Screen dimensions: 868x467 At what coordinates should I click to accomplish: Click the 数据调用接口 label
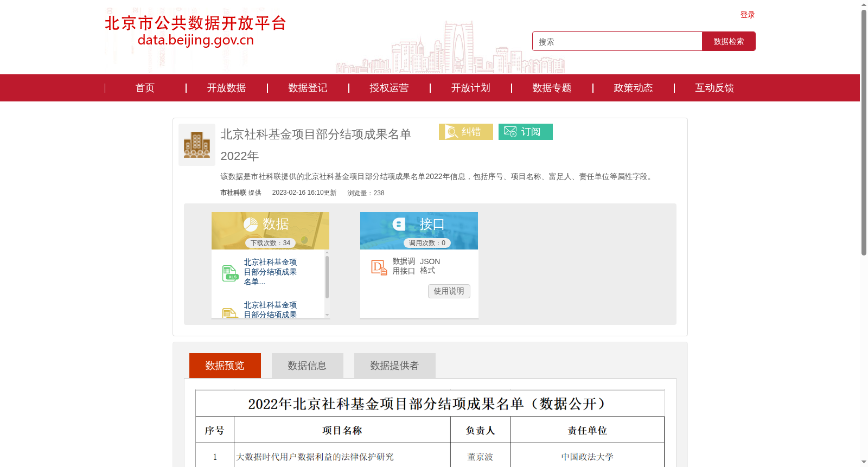tap(404, 266)
